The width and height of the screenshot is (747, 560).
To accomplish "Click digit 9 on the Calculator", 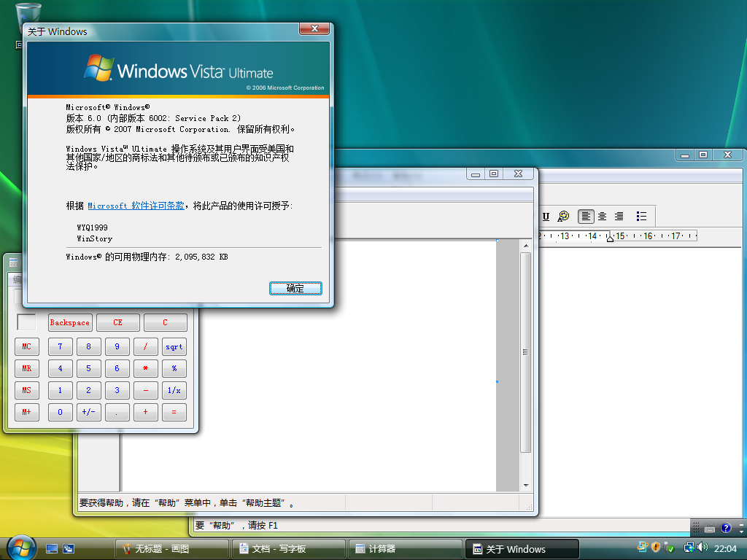I will [x=117, y=346].
